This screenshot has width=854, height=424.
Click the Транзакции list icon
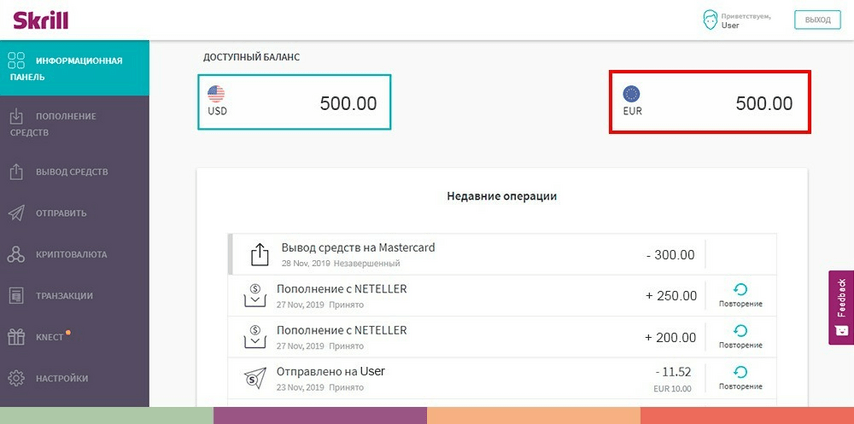(x=16, y=296)
